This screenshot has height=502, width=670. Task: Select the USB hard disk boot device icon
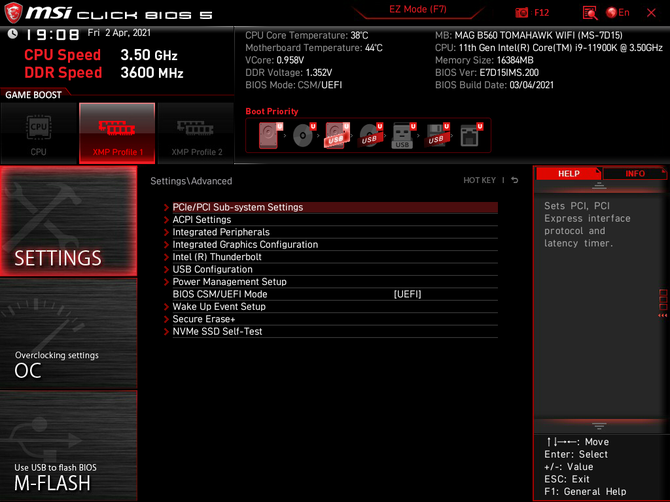click(x=337, y=135)
